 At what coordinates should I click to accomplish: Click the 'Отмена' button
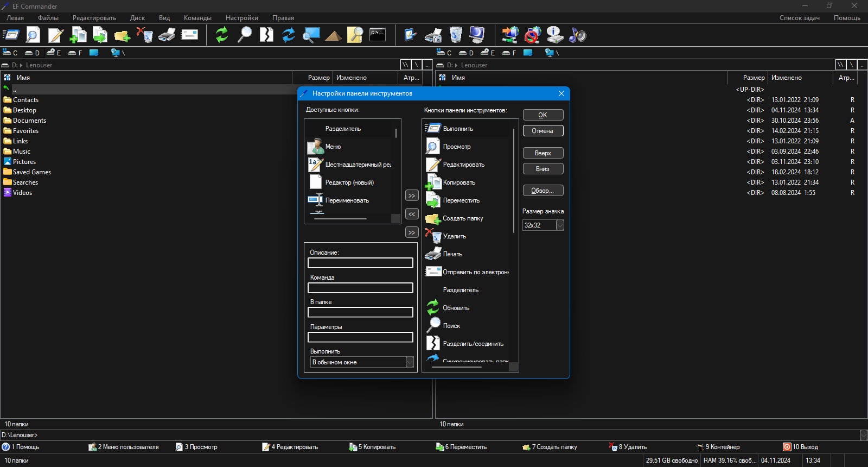pos(543,131)
